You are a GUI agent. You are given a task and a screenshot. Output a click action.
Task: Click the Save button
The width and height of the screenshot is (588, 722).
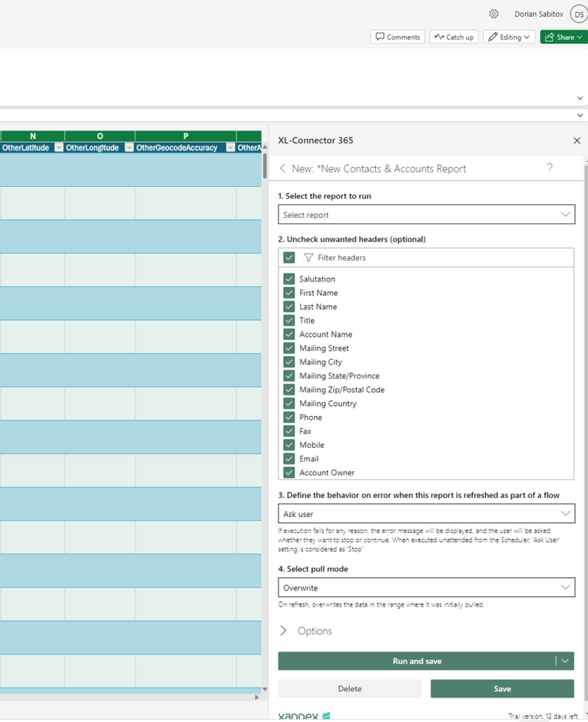point(502,689)
